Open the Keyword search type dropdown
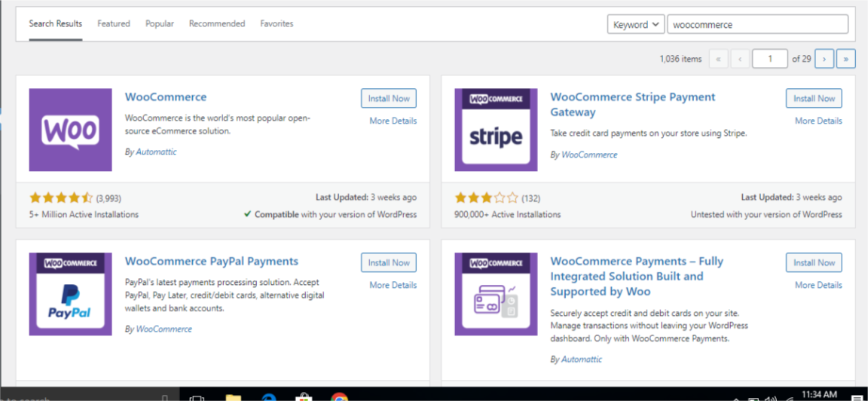Screen dimensions: 868x401 (635, 24)
